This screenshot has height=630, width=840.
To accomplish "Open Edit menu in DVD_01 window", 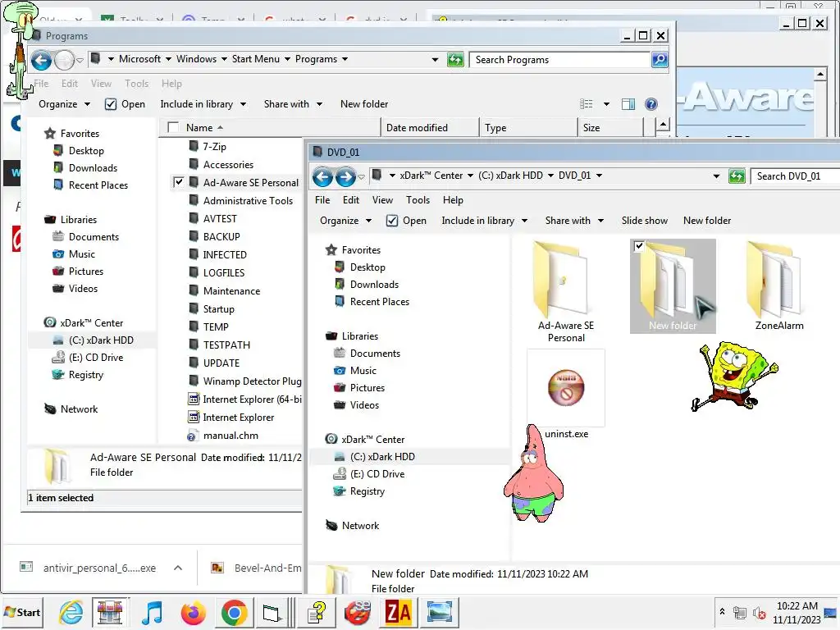I will (x=351, y=200).
